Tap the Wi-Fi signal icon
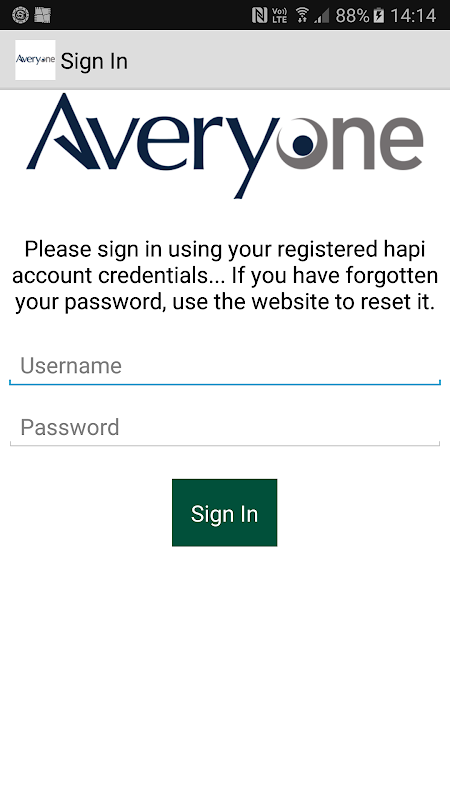The height and width of the screenshot is (800, 450). 303,15
